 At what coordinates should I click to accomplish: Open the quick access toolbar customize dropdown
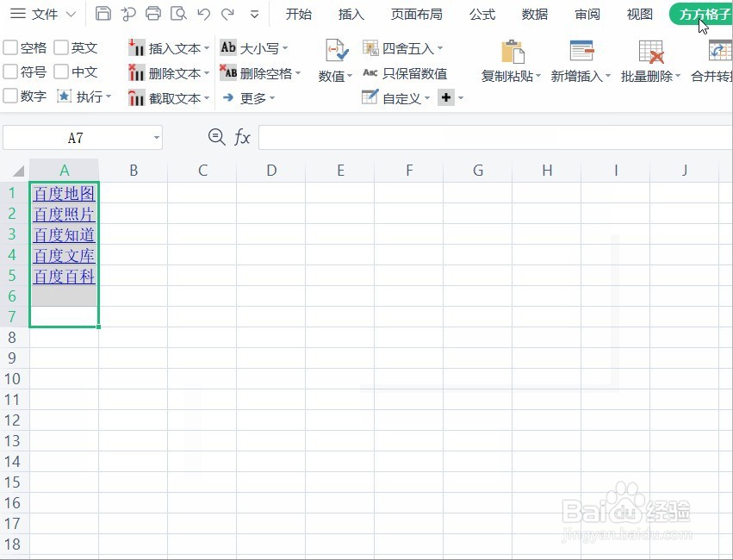[x=254, y=14]
